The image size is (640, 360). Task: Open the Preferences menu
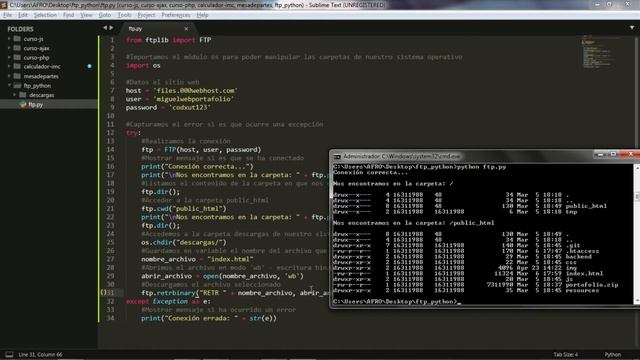176,15
